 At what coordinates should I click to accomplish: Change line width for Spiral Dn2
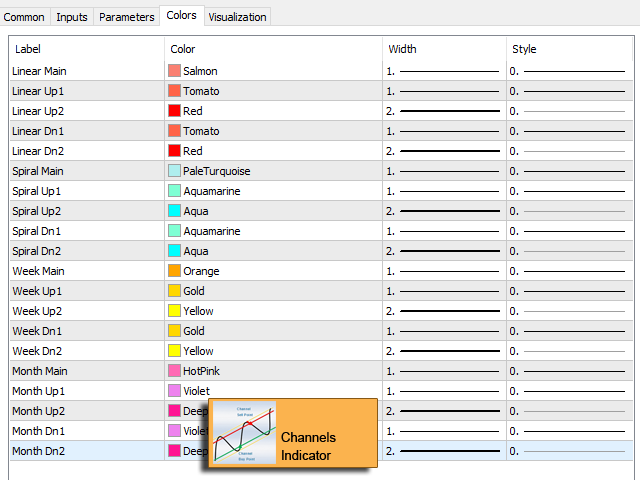click(444, 251)
